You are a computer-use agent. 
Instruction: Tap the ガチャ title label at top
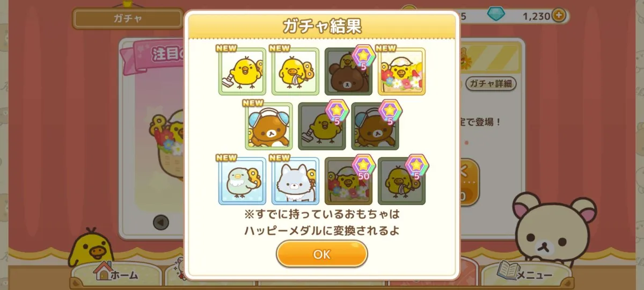(127, 18)
